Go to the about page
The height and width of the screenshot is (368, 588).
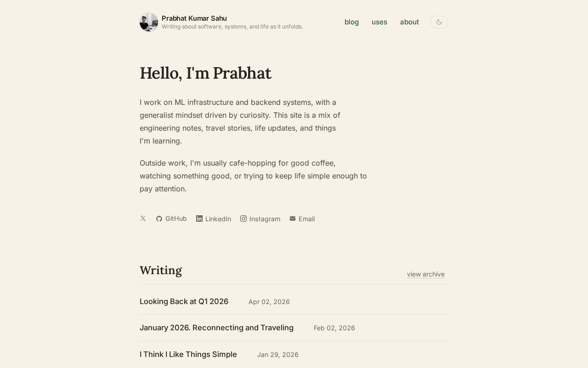coord(409,22)
